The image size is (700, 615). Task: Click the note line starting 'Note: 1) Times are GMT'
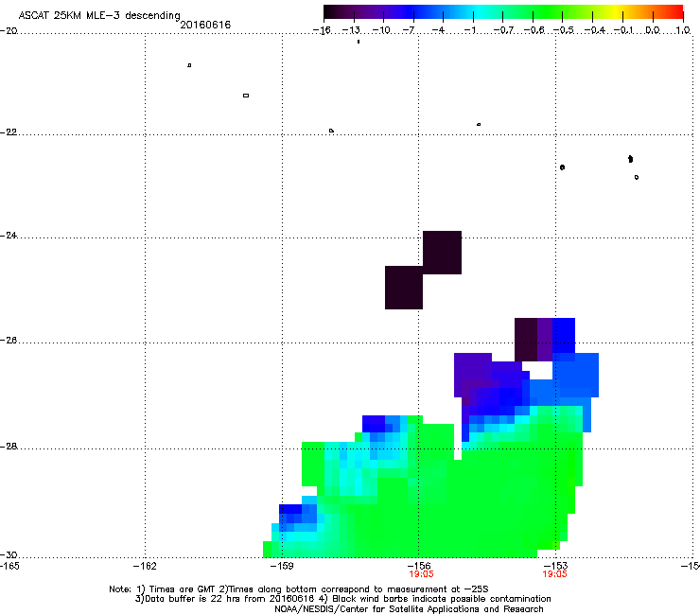[299, 589]
